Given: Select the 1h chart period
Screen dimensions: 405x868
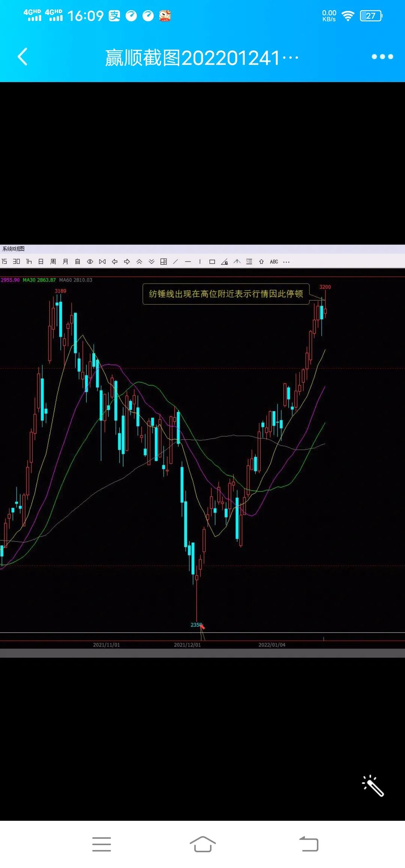Looking at the screenshot, I should click(x=28, y=262).
